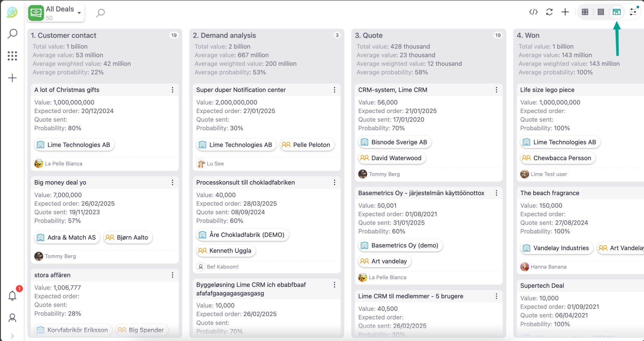Viewport: 644px width, 341px height.
Task: Open Kenneth Uggla person chip
Action: [x=226, y=251]
